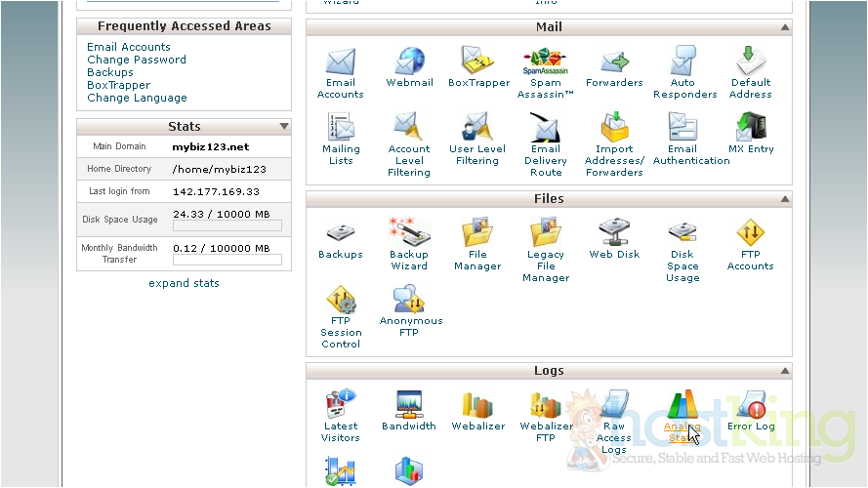Screen dimensions: 868x488
Task: Open the Webalizer logs icon
Action: click(477, 406)
